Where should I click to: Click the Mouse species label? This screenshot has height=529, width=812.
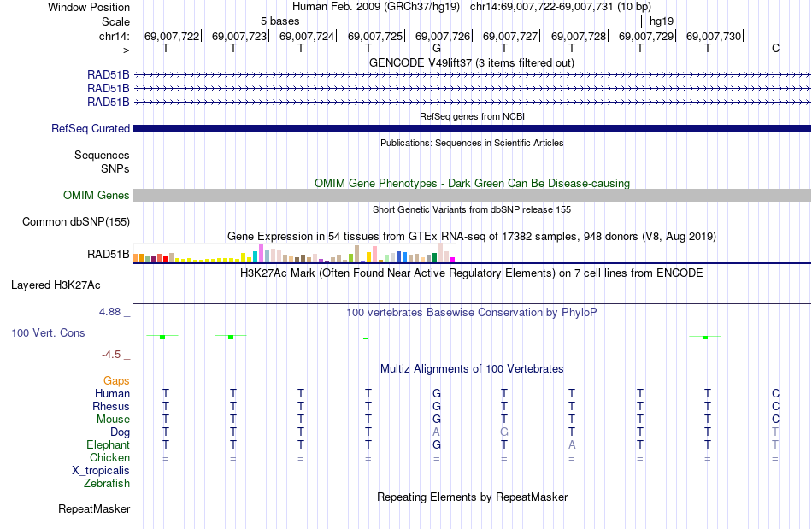tap(113, 420)
